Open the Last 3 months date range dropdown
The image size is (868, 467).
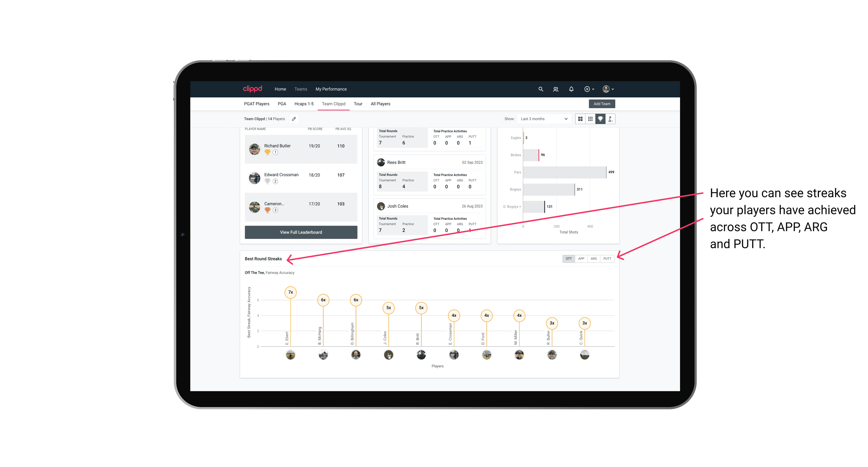tap(544, 119)
